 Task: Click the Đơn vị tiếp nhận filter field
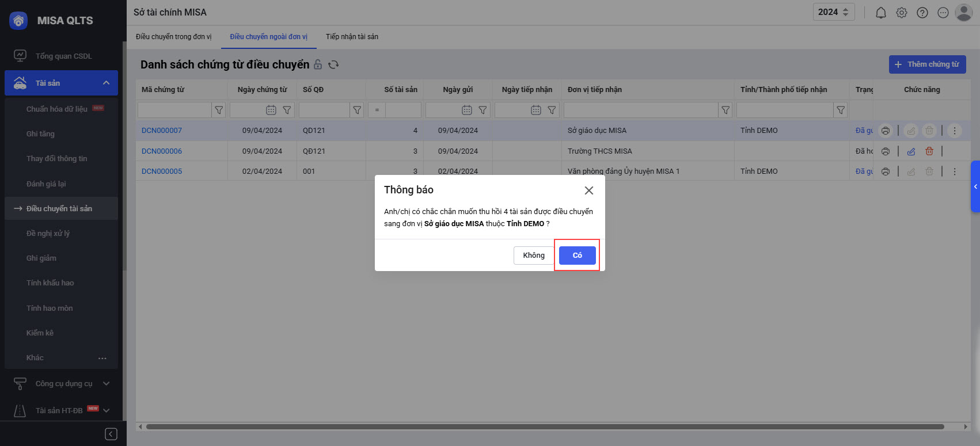640,110
